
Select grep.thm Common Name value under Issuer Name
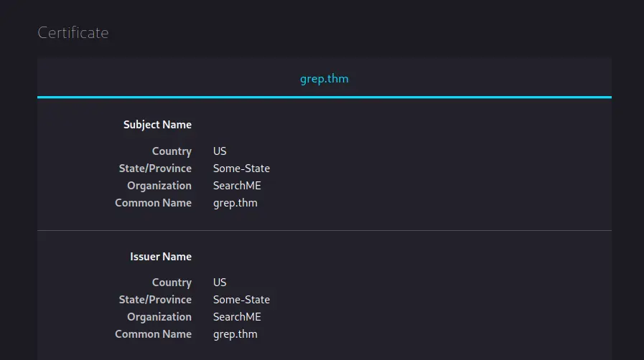tap(235, 335)
